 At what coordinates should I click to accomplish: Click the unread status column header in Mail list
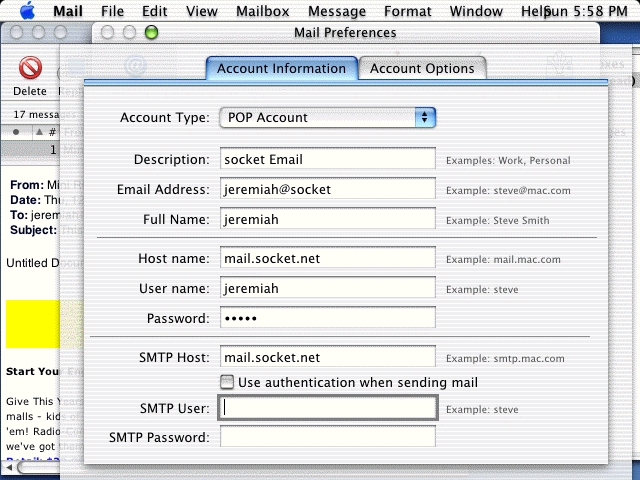pyautogui.click(x=16, y=132)
